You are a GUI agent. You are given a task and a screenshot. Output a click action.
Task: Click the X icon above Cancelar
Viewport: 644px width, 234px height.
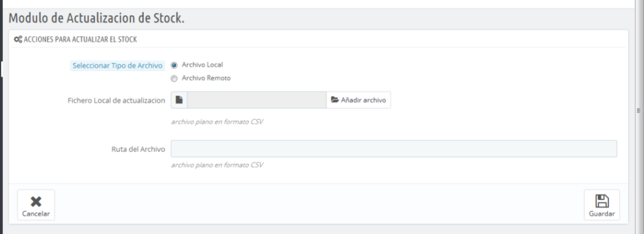click(36, 201)
